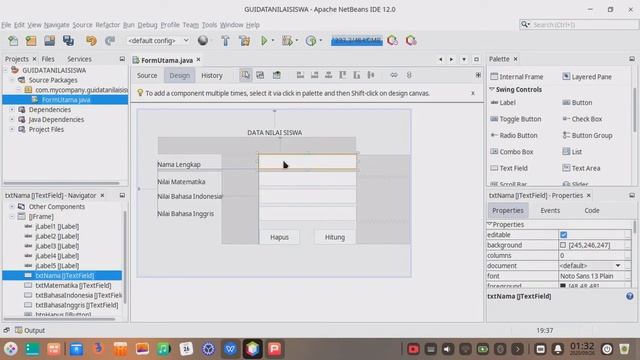
Task: Select Check Box in the palette
Action: (582, 119)
